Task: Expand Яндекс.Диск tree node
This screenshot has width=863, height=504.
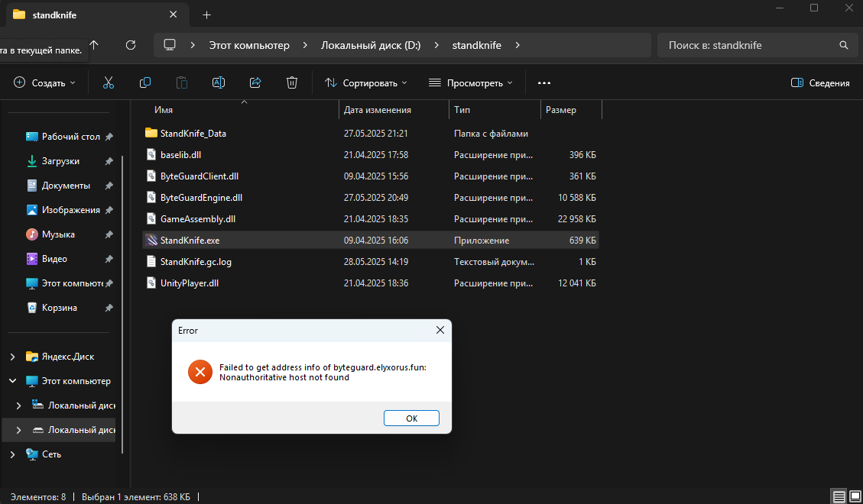Action: (13, 357)
